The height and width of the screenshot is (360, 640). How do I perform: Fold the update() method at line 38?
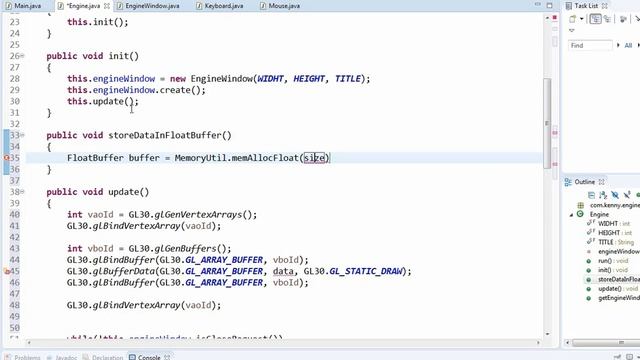(22, 191)
